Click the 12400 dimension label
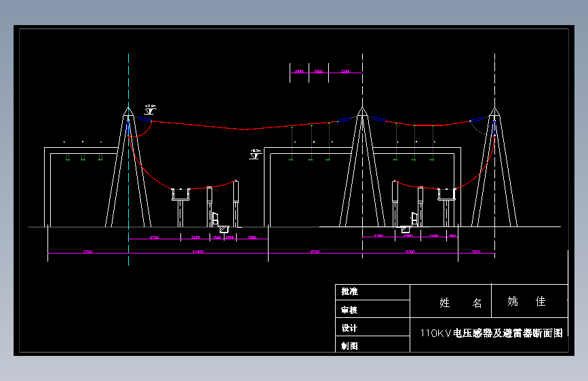The image size is (588, 381). coord(198,252)
